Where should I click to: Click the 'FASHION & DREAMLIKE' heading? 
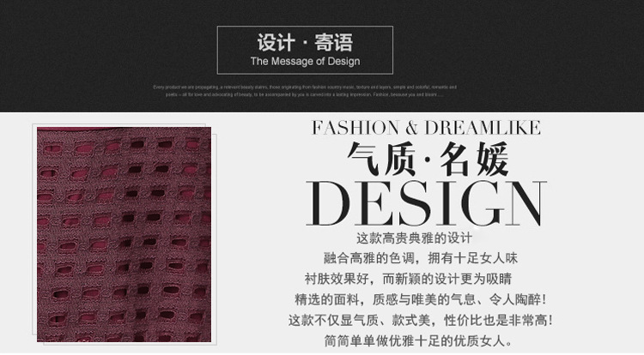click(x=426, y=128)
